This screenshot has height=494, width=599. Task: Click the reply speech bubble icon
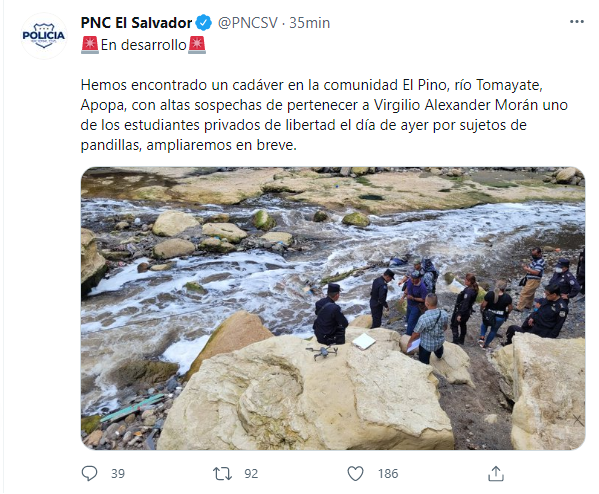coord(89,473)
